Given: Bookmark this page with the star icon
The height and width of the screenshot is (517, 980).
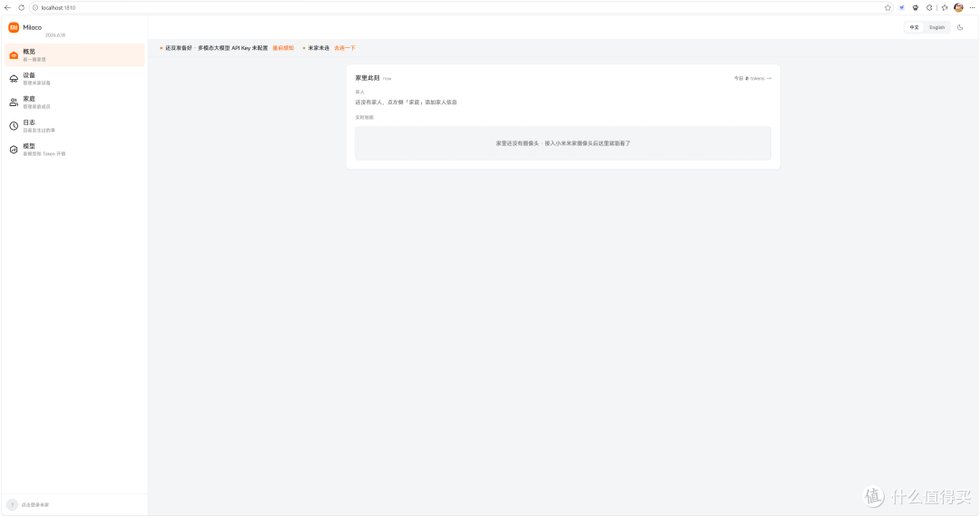Looking at the screenshot, I should (887, 7).
